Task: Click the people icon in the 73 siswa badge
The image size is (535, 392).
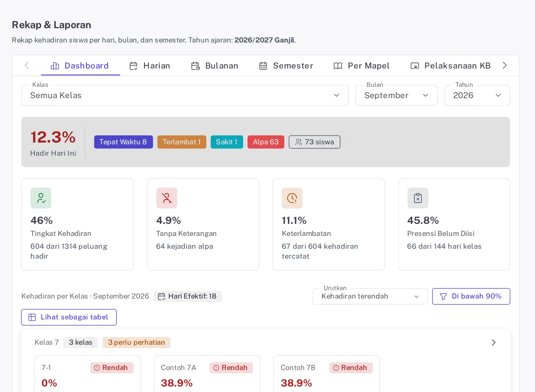Action: coord(299,142)
